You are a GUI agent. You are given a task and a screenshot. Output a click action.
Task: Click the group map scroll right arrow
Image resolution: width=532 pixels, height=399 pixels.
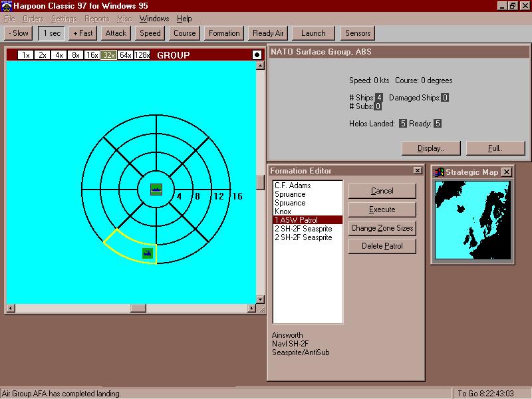tap(251, 308)
